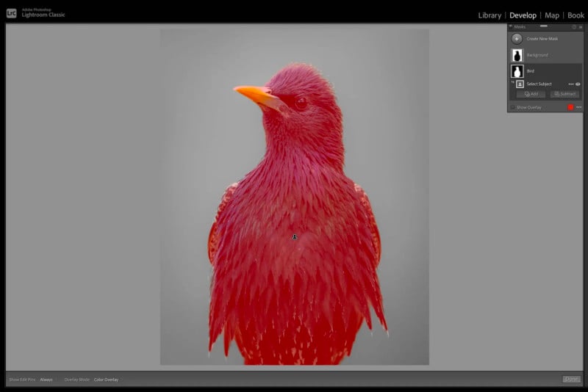The image size is (588, 392).
Task: Click the Lightroom Classic LrC logo
Action: (x=11, y=13)
